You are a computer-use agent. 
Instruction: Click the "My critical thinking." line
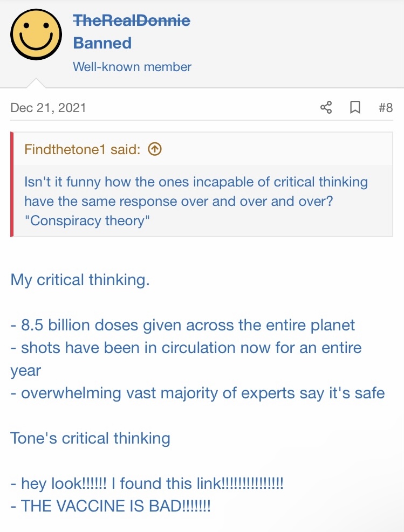[80, 280]
